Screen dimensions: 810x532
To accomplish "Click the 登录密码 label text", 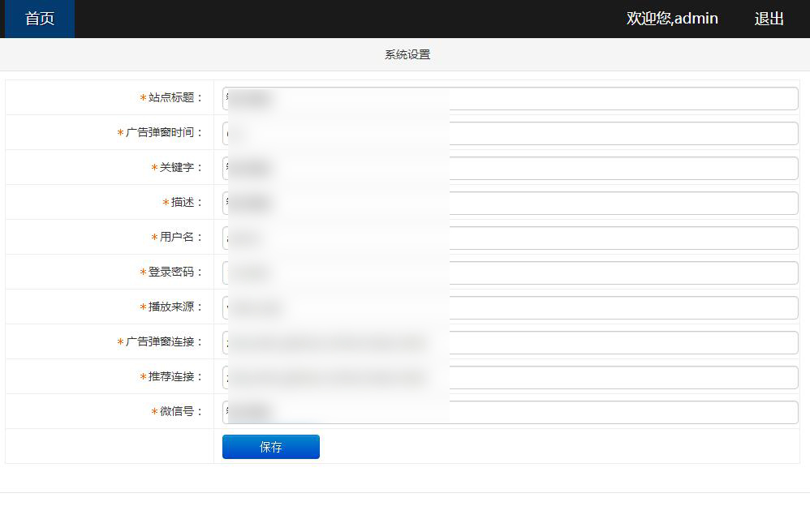I will 174,272.
